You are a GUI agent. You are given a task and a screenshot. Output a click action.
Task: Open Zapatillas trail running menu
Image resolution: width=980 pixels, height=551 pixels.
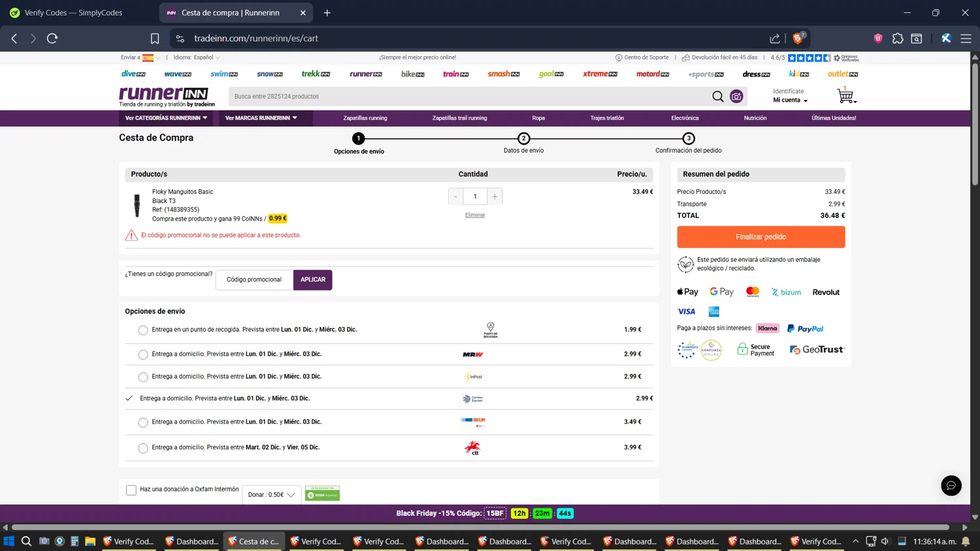pos(459,118)
